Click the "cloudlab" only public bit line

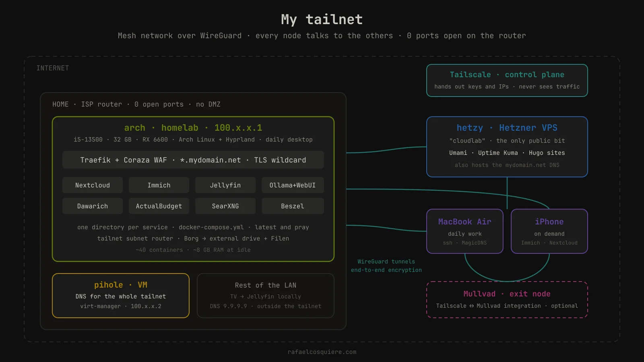coord(507,141)
